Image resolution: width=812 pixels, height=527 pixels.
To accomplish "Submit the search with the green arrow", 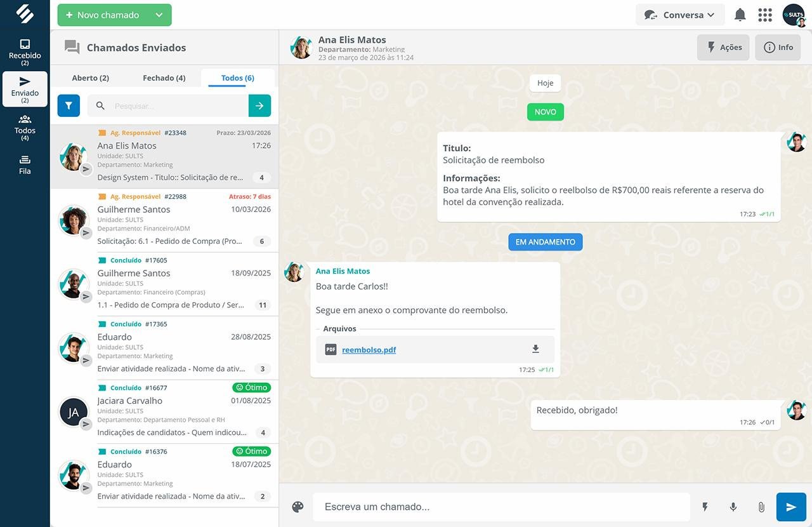I will pyautogui.click(x=259, y=105).
